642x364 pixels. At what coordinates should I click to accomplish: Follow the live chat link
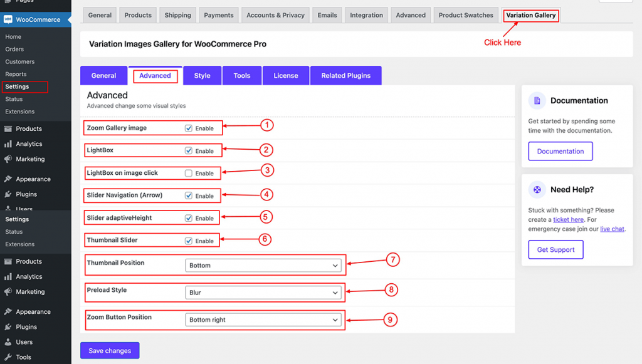click(x=612, y=229)
